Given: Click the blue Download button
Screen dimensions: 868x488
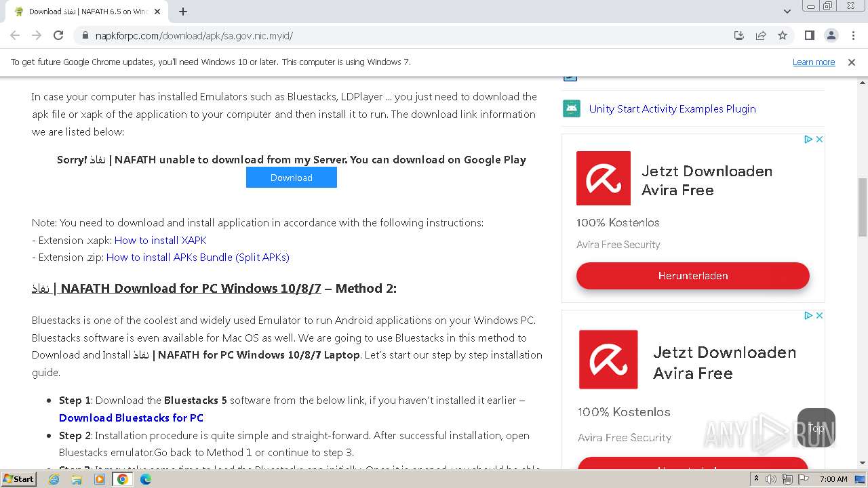Looking at the screenshot, I should [292, 178].
